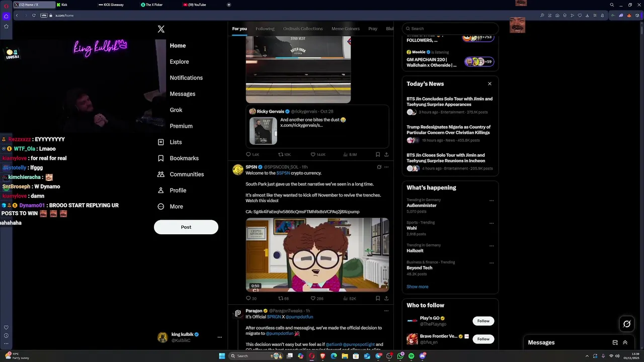Image resolution: width=644 pixels, height=362 pixels.
Task: Open more options for Paragon post
Action: (x=386, y=311)
